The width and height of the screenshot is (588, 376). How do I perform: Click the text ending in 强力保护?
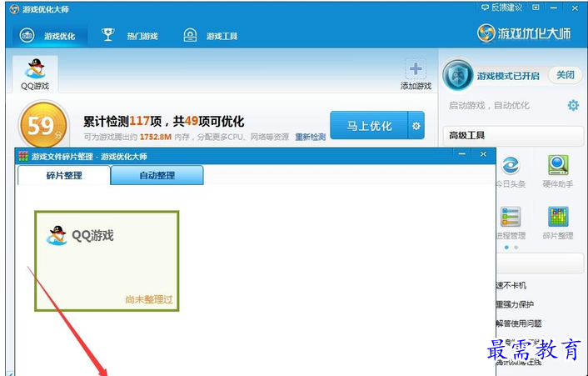[515, 304]
